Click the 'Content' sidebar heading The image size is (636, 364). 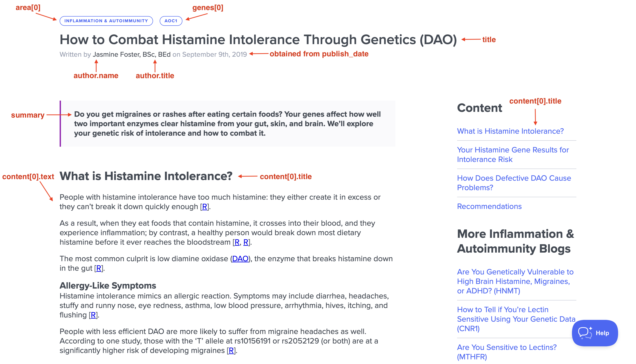tap(479, 108)
